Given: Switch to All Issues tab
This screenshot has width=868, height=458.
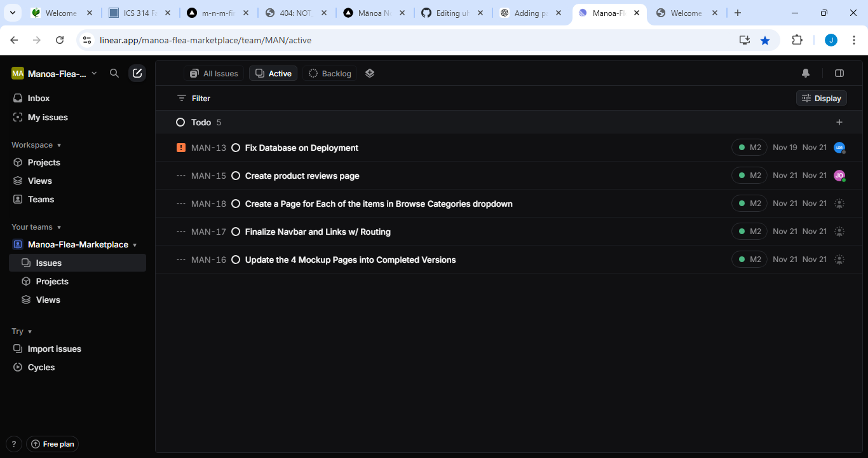Looking at the screenshot, I should click(x=214, y=73).
